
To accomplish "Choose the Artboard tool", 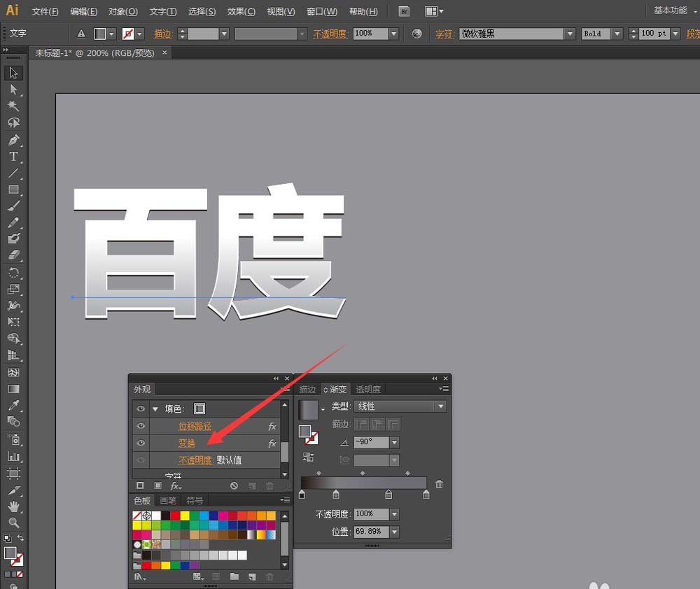I will click(x=13, y=474).
